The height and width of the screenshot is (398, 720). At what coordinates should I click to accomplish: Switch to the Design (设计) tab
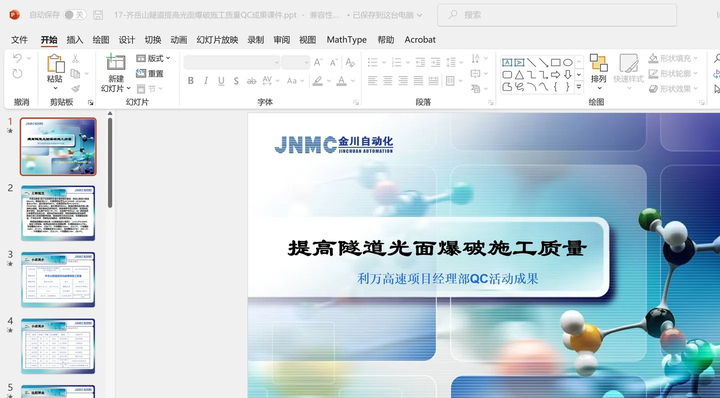[127, 40]
